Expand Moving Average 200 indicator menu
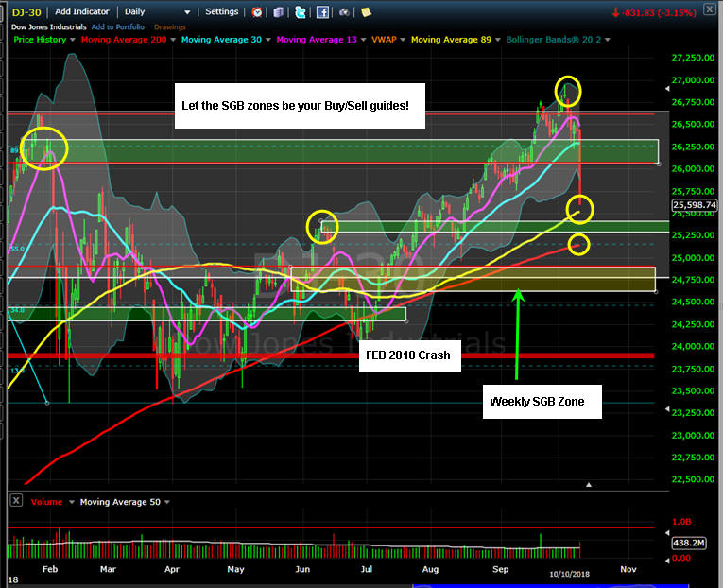Image resolution: width=723 pixels, height=588 pixels. tap(173, 40)
